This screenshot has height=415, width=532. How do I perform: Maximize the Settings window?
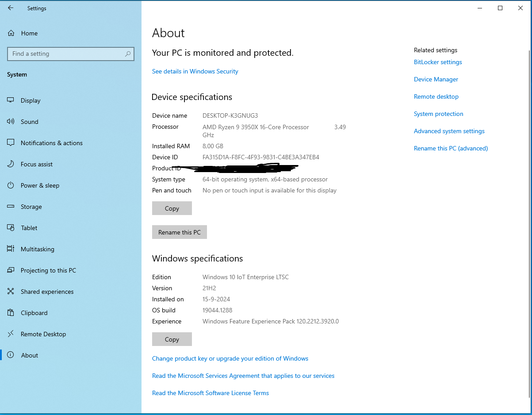[500, 8]
